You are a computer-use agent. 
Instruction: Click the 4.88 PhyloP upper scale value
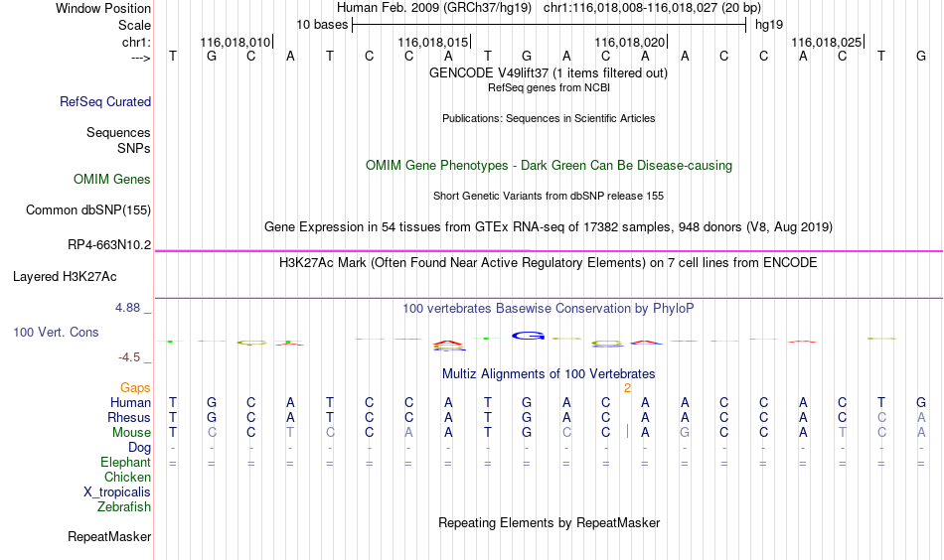click(x=128, y=308)
